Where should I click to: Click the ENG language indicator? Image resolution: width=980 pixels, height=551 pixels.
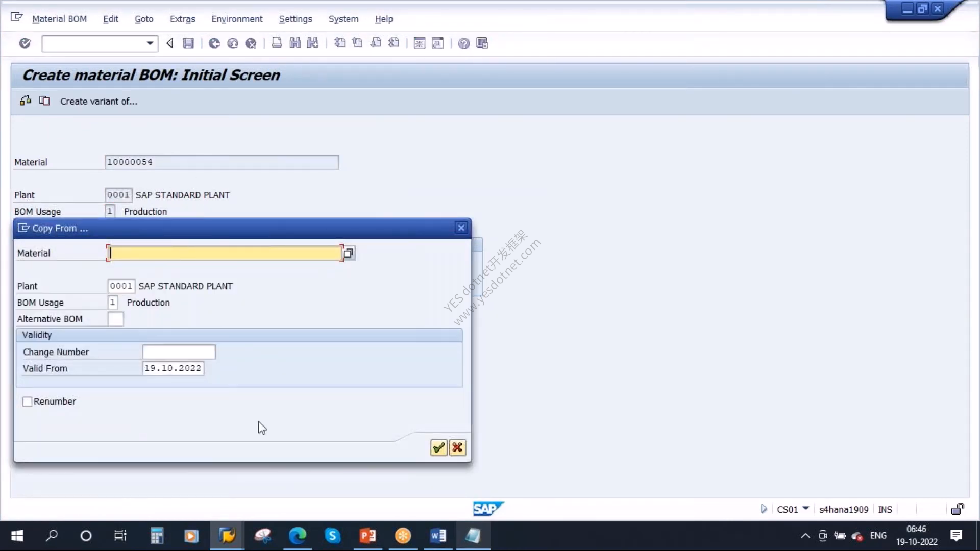(x=878, y=536)
